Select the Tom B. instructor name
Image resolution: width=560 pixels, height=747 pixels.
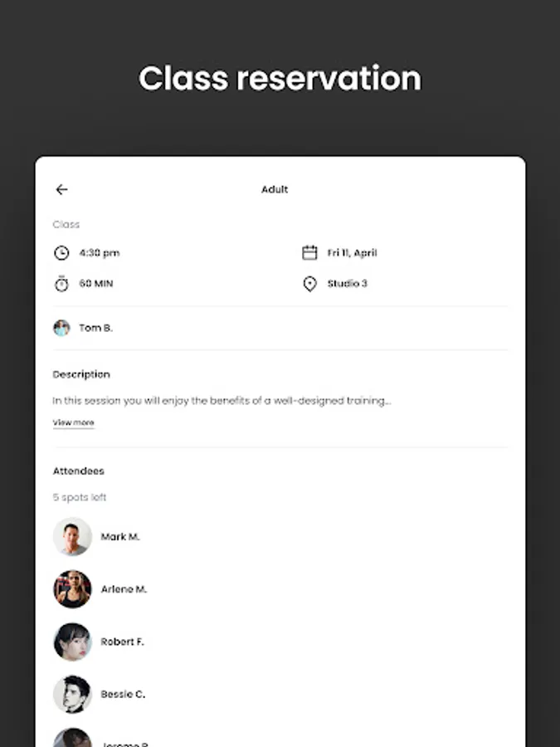tap(95, 328)
